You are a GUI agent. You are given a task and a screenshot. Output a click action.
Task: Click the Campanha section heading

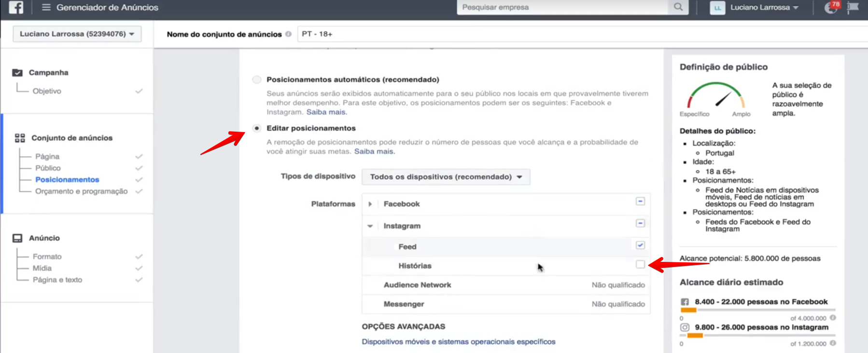pos(48,72)
